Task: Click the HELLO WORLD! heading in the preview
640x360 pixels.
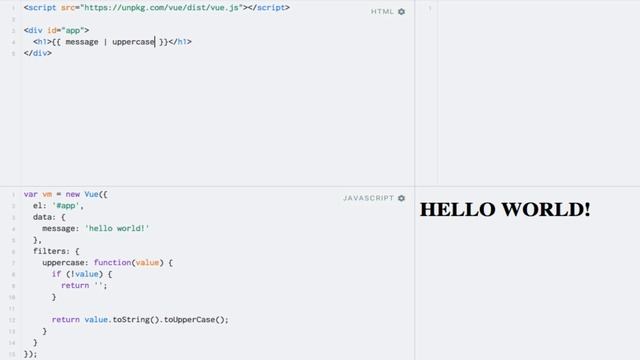Action: (505, 209)
